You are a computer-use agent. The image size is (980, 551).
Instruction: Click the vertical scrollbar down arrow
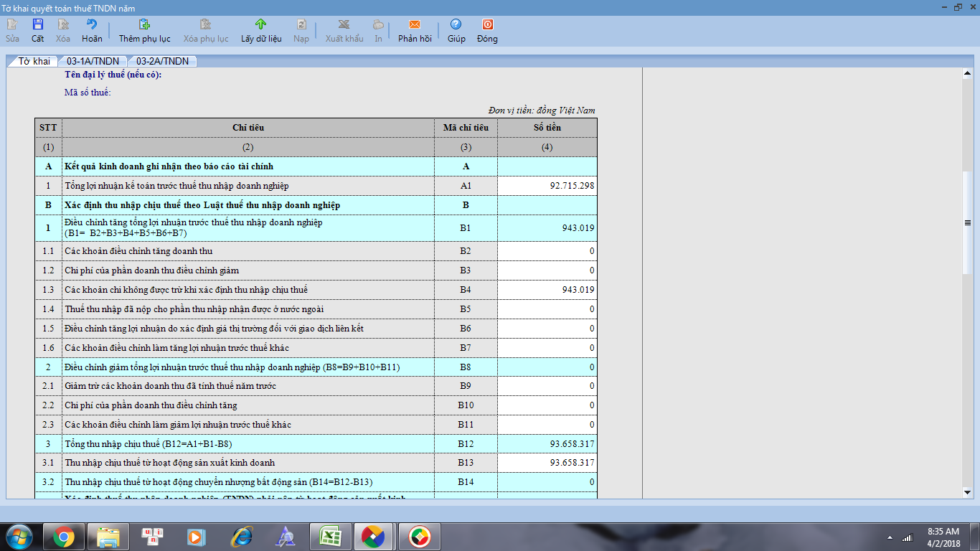(x=966, y=492)
